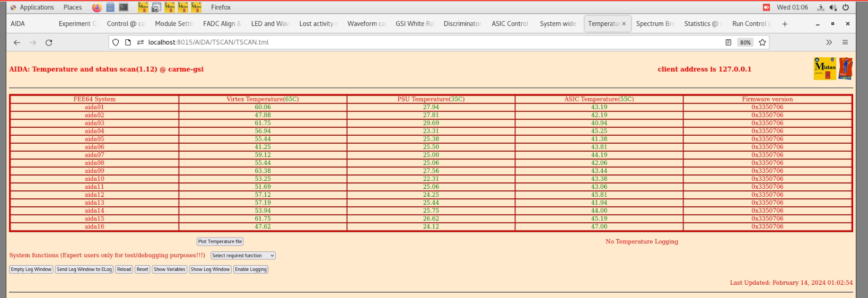
Task: Switch to the GSI White Rabbit tab
Action: pos(414,24)
